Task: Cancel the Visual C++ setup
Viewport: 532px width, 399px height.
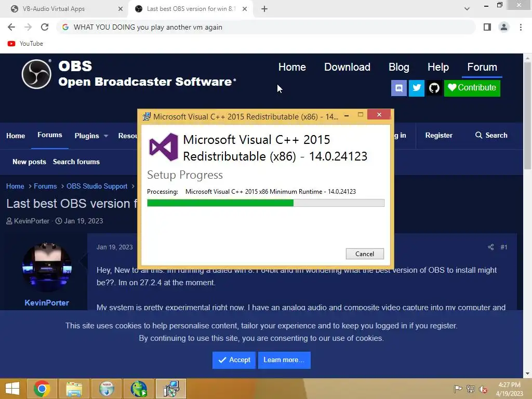Action: click(x=365, y=254)
